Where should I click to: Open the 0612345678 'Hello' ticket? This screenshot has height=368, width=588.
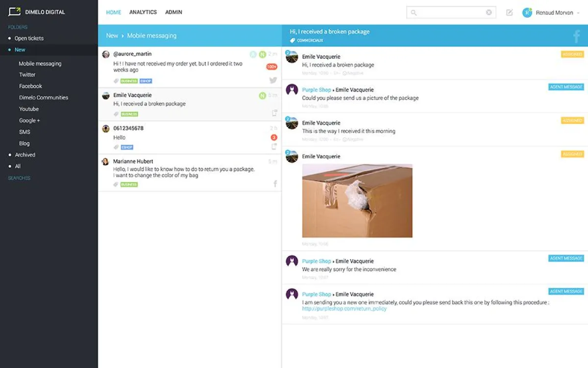point(190,138)
